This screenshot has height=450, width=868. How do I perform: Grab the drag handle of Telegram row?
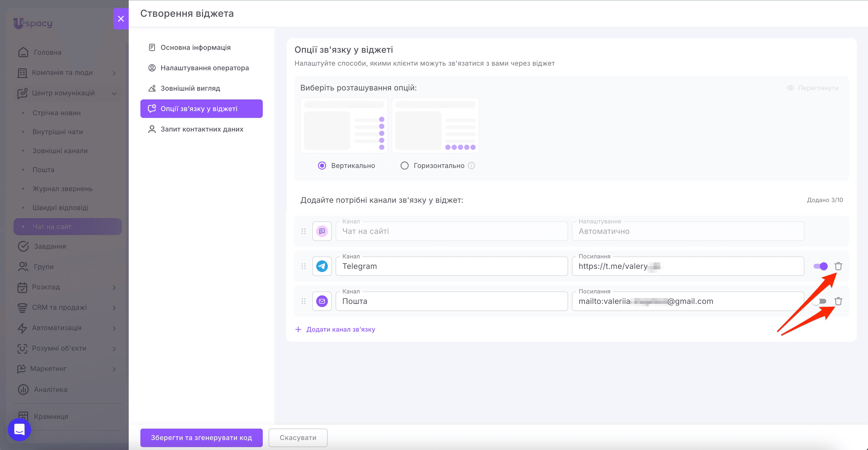click(303, 266)
